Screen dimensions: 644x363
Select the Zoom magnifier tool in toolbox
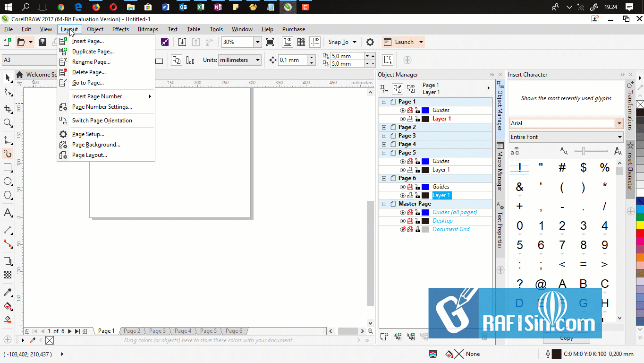coord(8,123)
